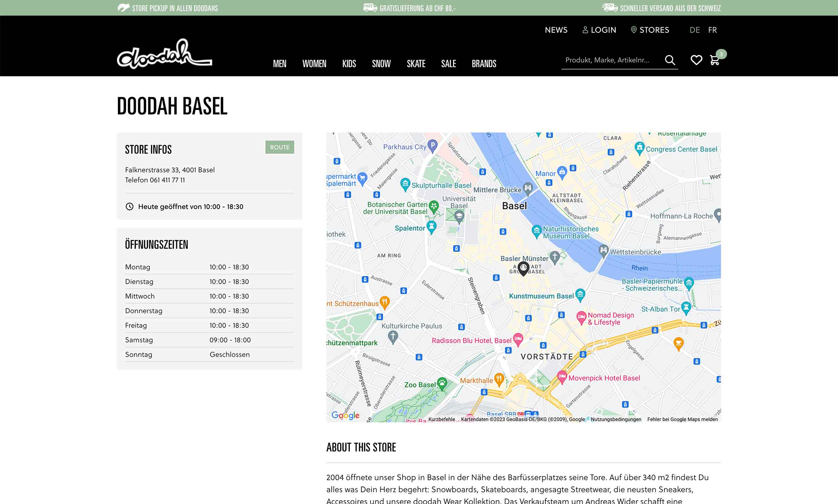Screen dimensions: 838x504
Task: Switch language to DE
Action: [x=695, y=30]
